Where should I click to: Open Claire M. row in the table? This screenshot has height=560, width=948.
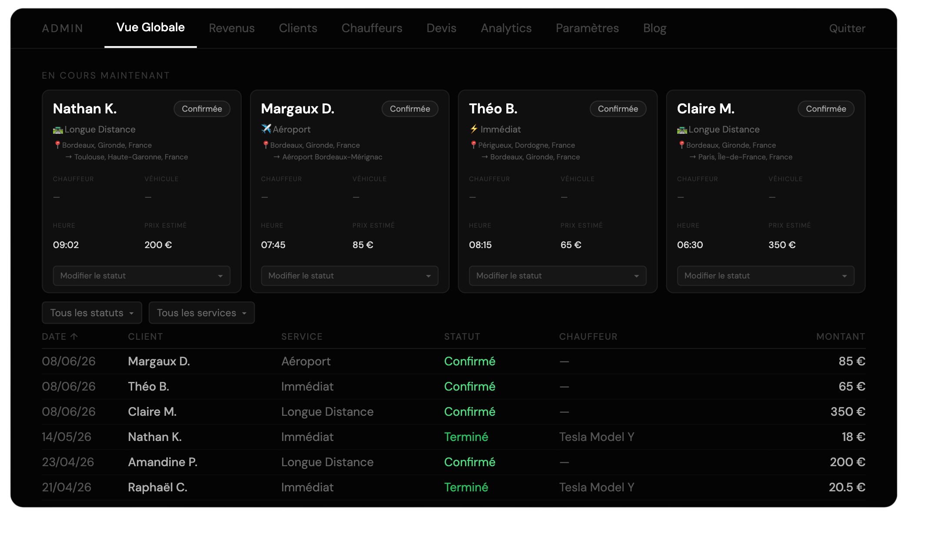[x=454, y=412]
